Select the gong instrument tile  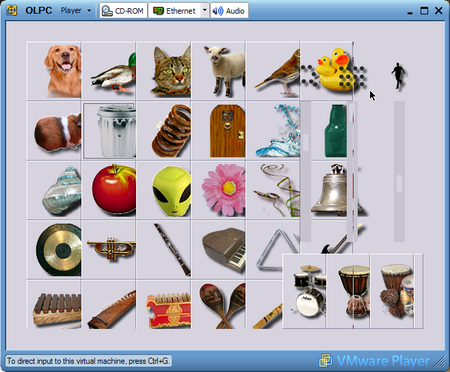54,249
